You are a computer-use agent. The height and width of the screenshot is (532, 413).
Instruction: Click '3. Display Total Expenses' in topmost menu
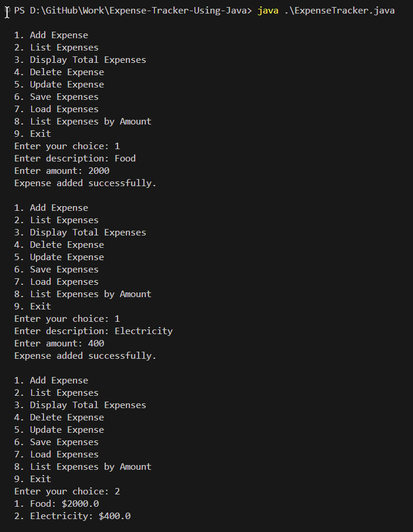pos(80,60)
